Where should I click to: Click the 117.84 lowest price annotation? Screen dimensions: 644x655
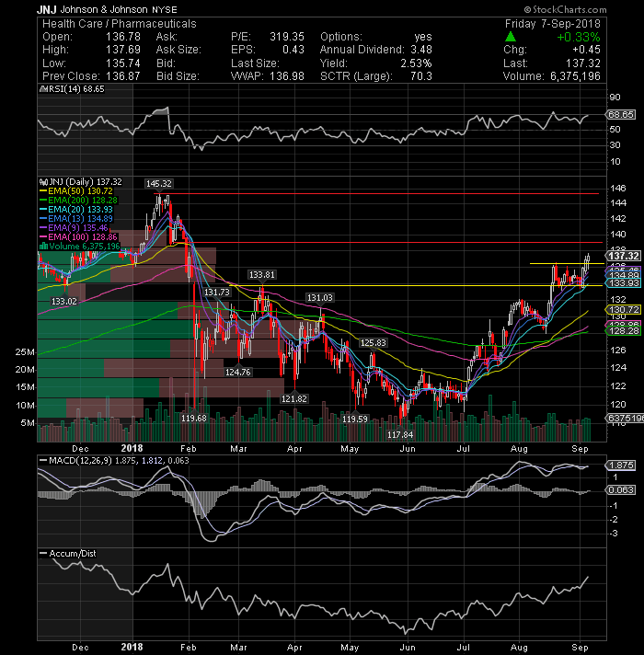(400, 435)
